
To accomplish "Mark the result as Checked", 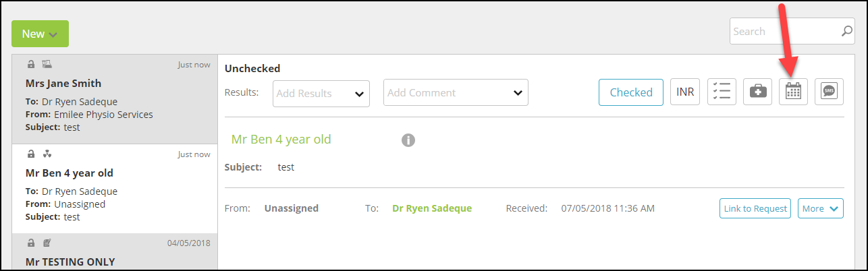I will coord(631,92).
